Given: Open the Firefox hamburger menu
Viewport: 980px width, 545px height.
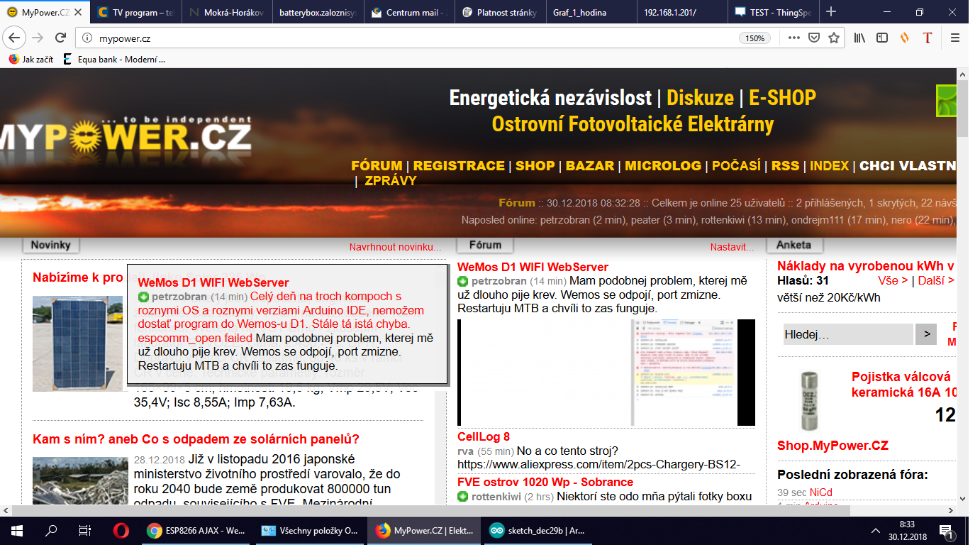Looking at the screenshot, I should point(955,38).
